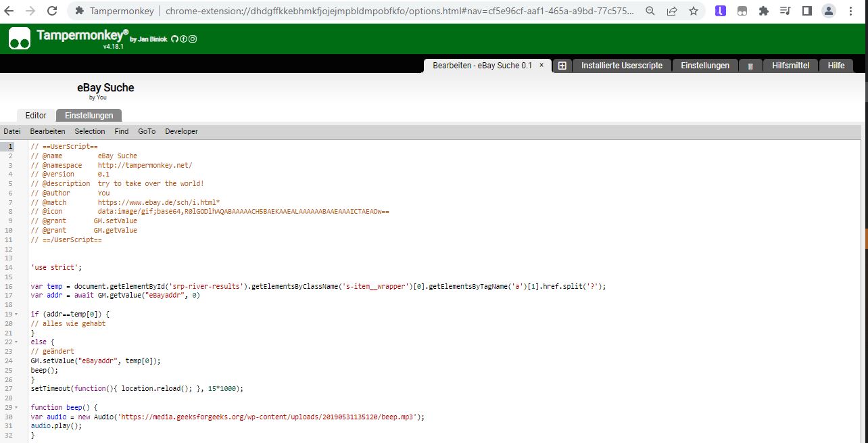Image resolution: width=868 pixels, height=443 pixels.
Task: Click the 'audio.play();' line
Action: (56, 426)
